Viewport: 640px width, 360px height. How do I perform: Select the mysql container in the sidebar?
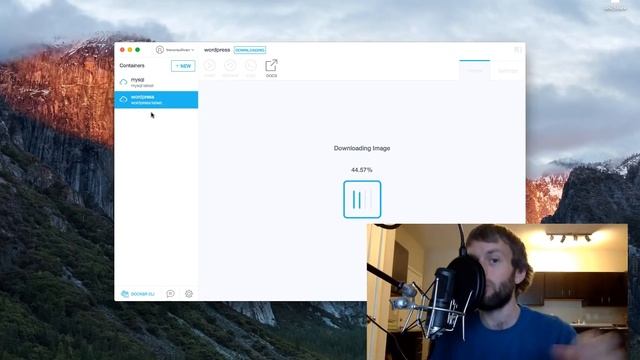[x=156, y=82]
